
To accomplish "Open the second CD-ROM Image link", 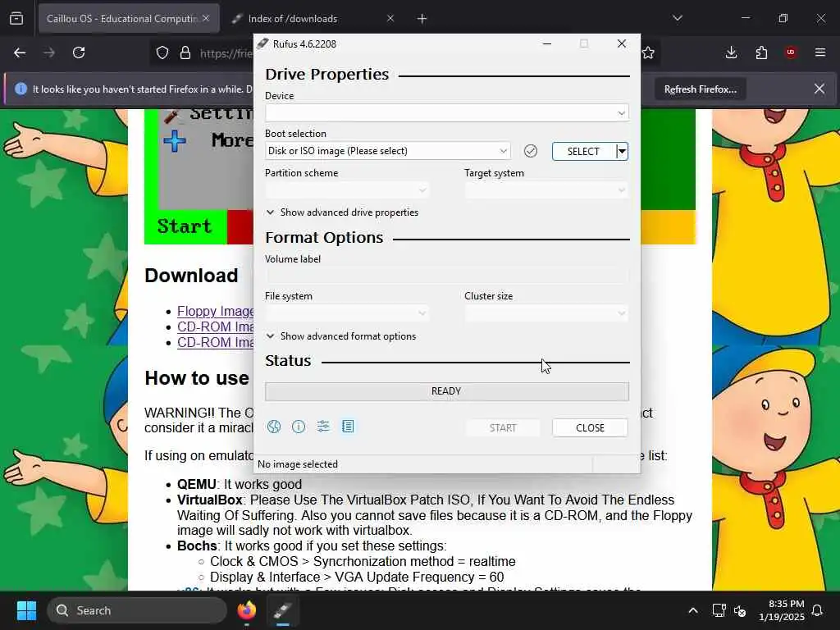I will pyautogui.click(x=216, y=342).
